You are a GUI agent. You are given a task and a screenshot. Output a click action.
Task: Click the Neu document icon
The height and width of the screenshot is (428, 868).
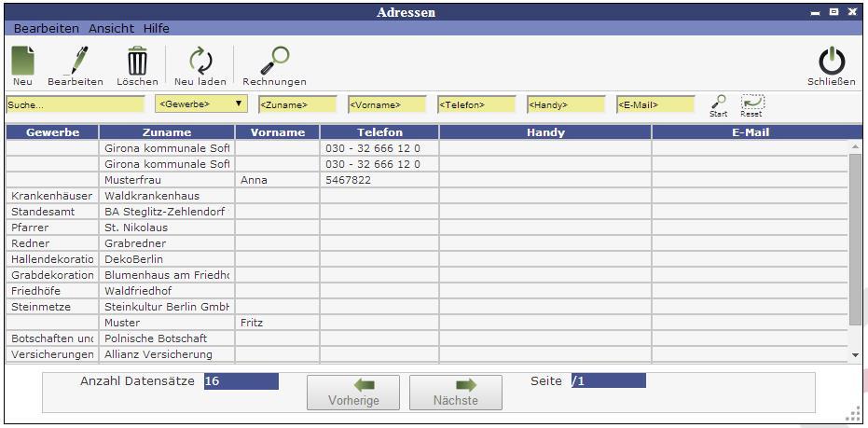(x=22, y=62)
